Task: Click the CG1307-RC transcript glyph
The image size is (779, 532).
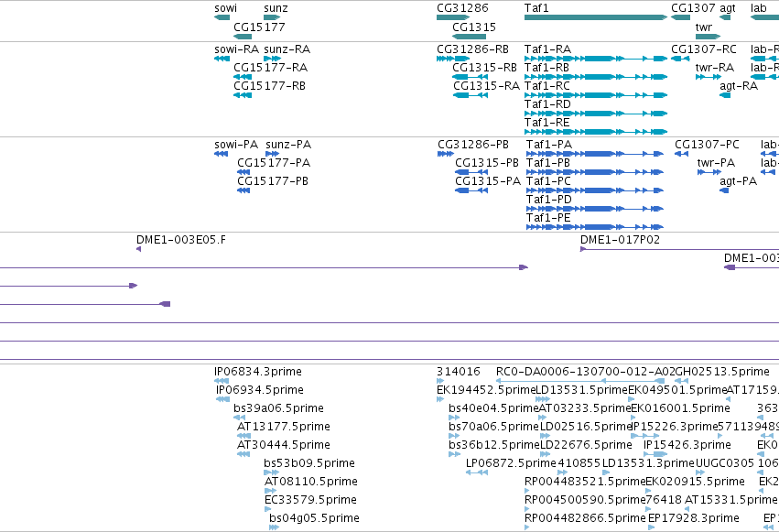Action: coord(680,59)
